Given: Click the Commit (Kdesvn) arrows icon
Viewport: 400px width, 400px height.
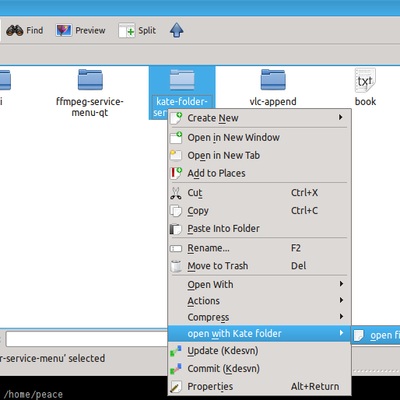Looking at the screenshot, I should 176,369.
